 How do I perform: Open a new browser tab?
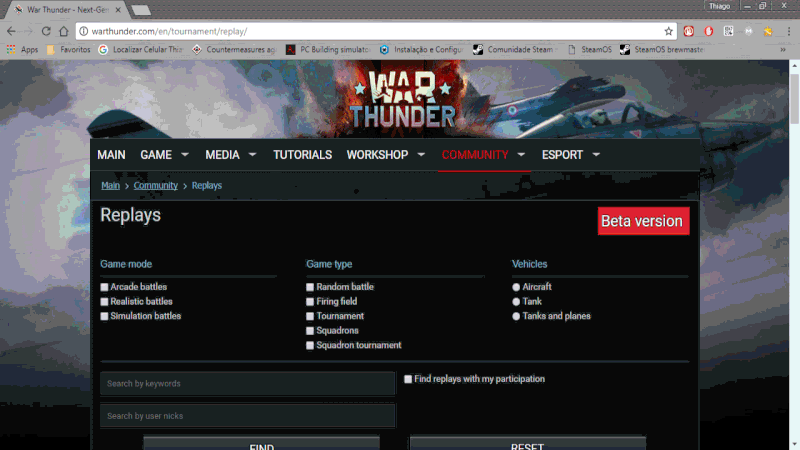[141, 10]
